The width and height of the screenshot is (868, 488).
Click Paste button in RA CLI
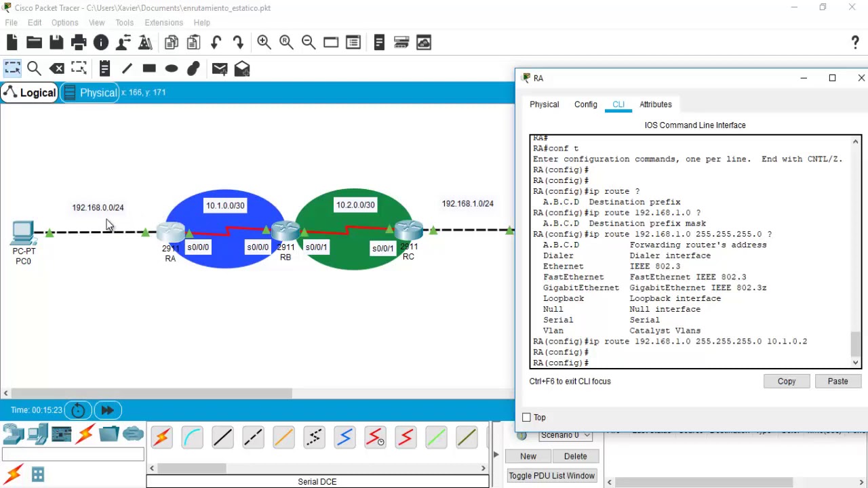837,381
